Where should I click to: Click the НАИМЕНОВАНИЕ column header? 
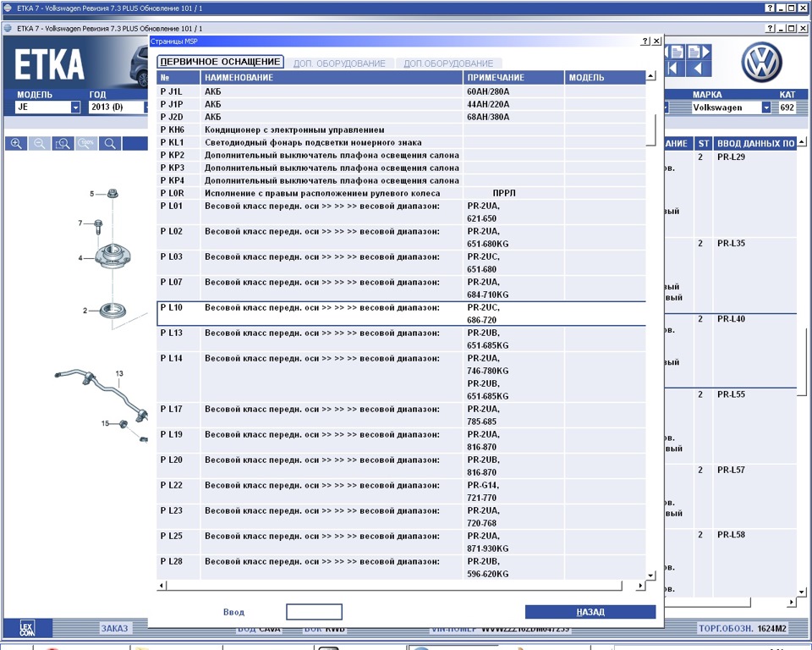coord(332,77)
